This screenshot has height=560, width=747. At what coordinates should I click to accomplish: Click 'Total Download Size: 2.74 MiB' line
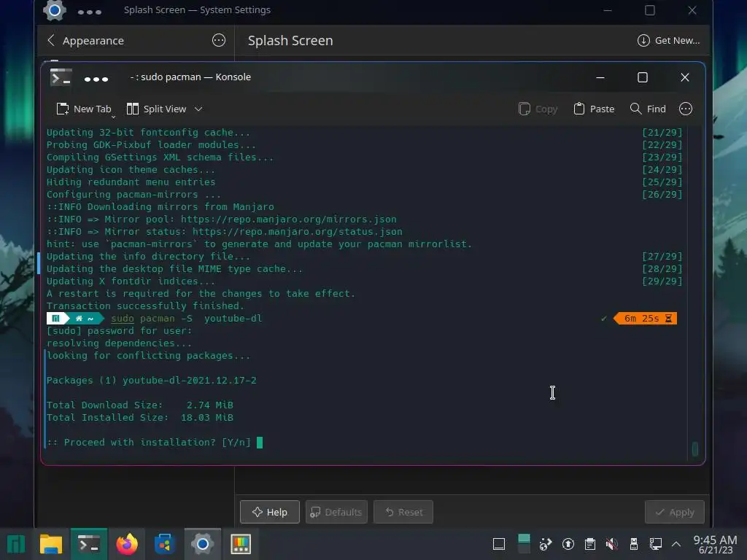tap(140, 405)
